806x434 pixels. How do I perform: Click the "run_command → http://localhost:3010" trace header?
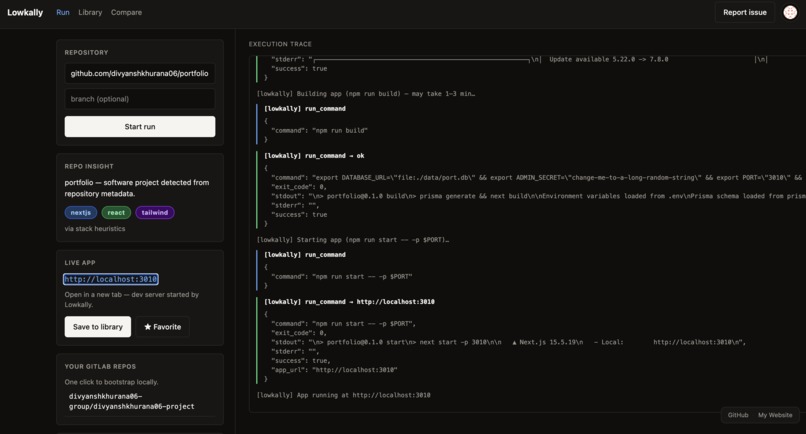pyautogui.click(x=349, y=302)
